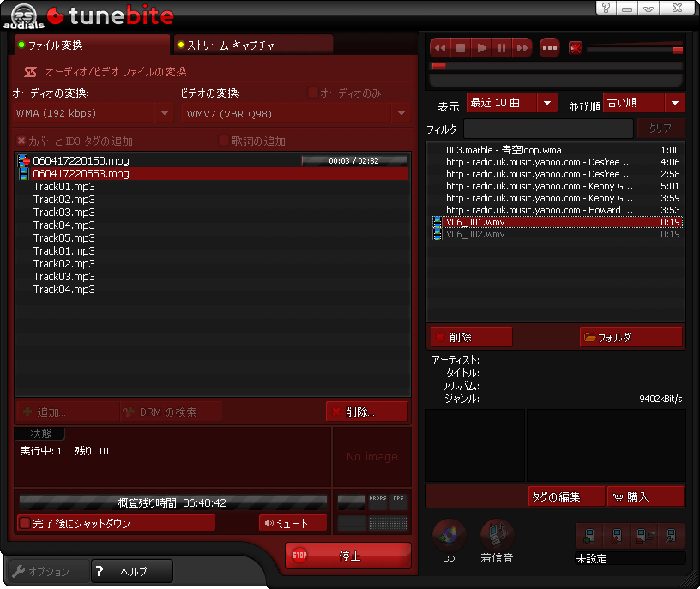Select 060417220150.mpg in the conversion list

[213, 160]
